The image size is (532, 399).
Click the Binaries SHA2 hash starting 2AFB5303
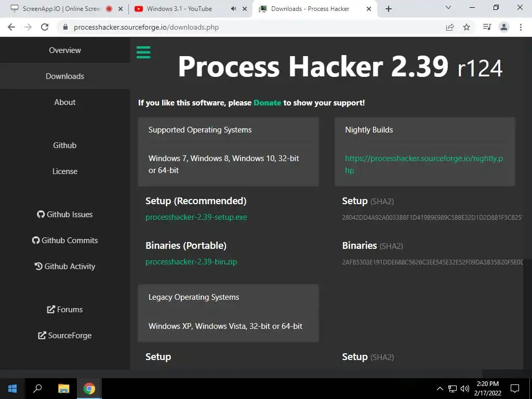click(432, 262)
